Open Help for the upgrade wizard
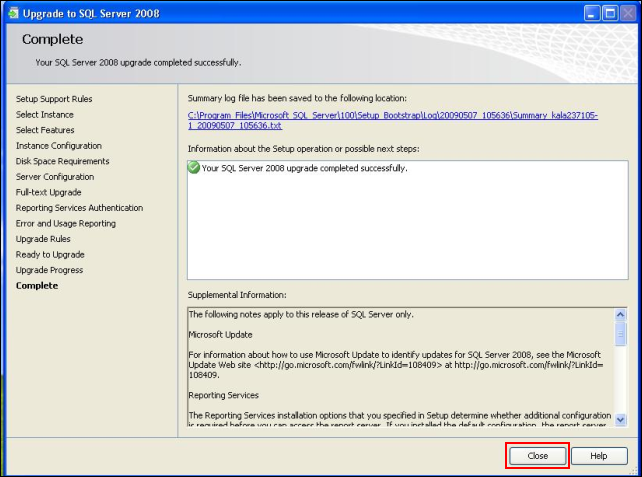 click(x=599, y=456)
